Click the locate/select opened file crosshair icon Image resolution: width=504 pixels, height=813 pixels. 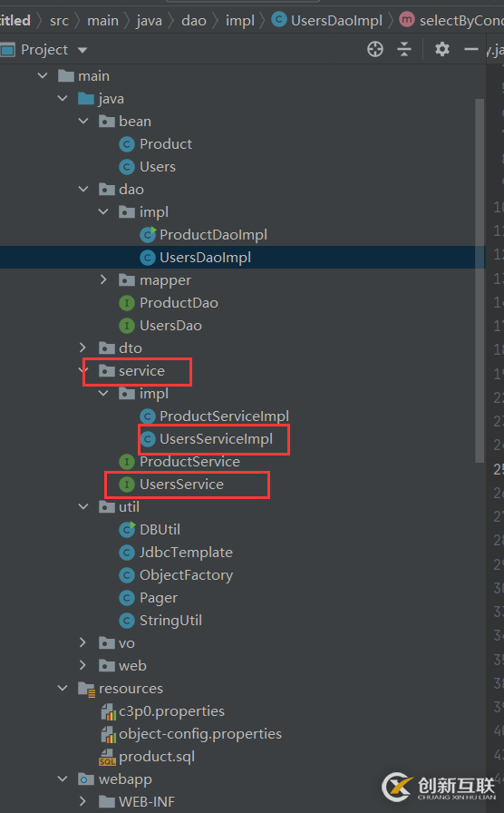375,49
